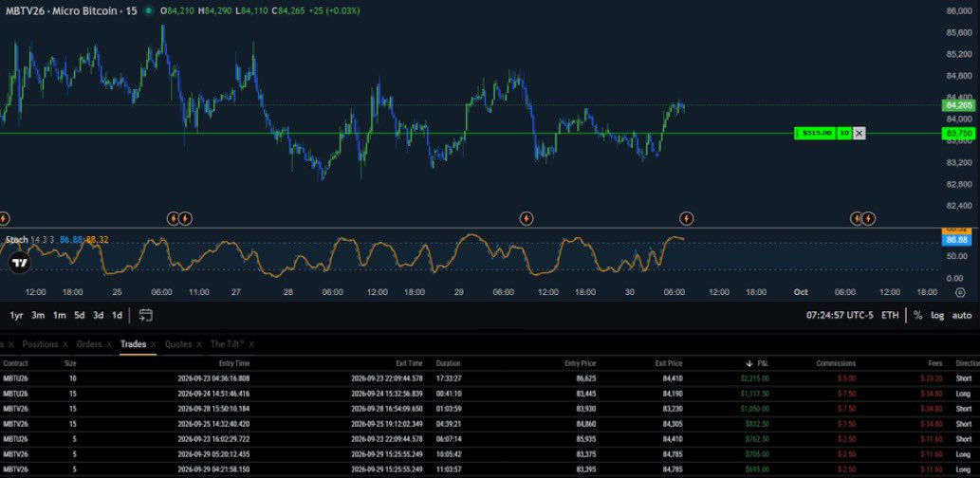This screenshot has width=980, height=478.
Task: Set chart range to 1d
Action: (117, 316)
